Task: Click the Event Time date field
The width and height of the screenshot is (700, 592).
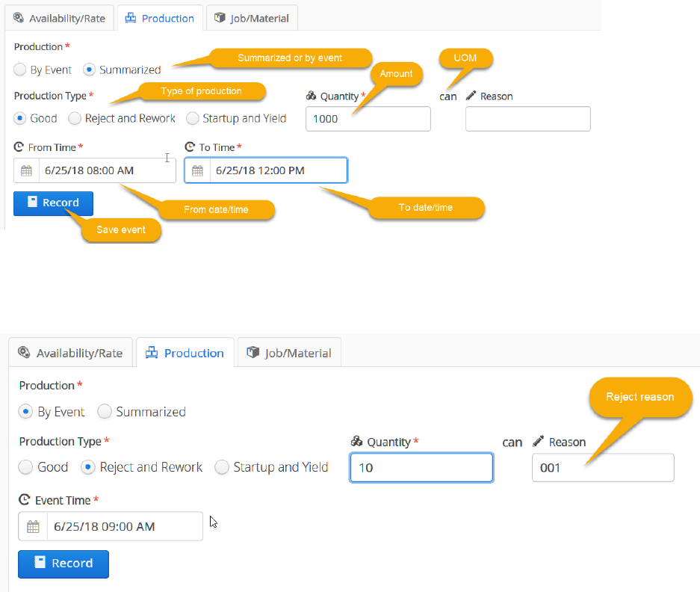Action: (x=124, y=526)
